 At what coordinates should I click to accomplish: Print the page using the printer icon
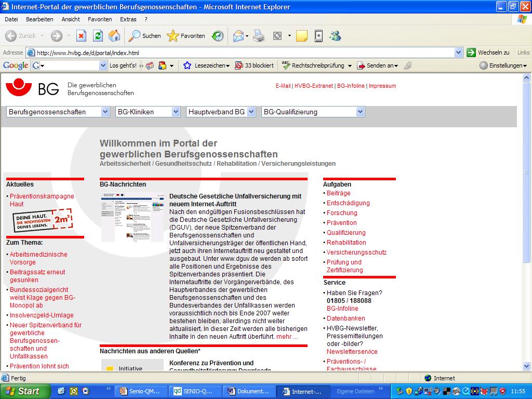pyautogui.click(x=259, y=36)
